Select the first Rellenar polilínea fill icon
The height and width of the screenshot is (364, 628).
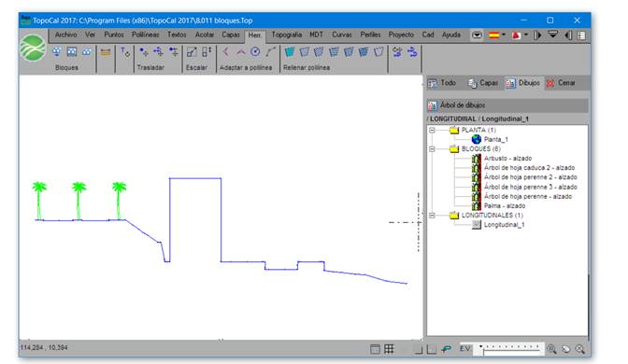pyautogui.click(x=289, y=51)
